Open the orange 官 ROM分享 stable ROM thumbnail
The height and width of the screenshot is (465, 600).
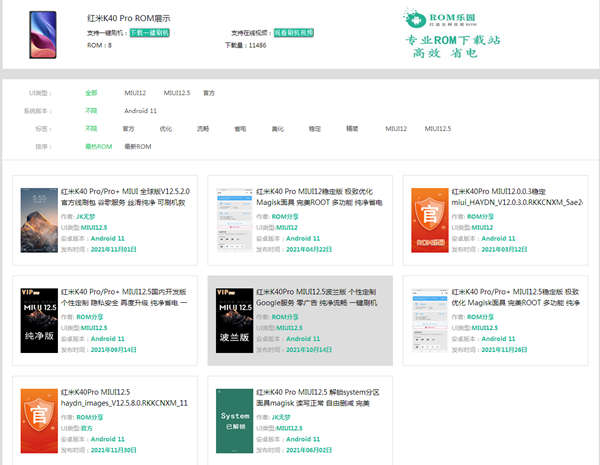(x=430, y=222)
